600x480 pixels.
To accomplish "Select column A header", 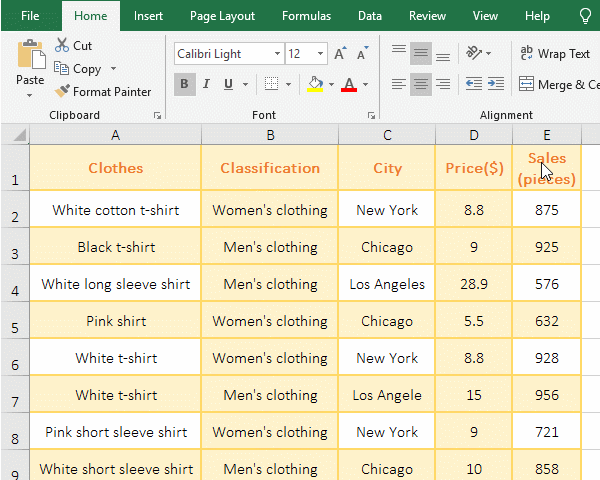I will pyautogui.click(x=116, y=135).
